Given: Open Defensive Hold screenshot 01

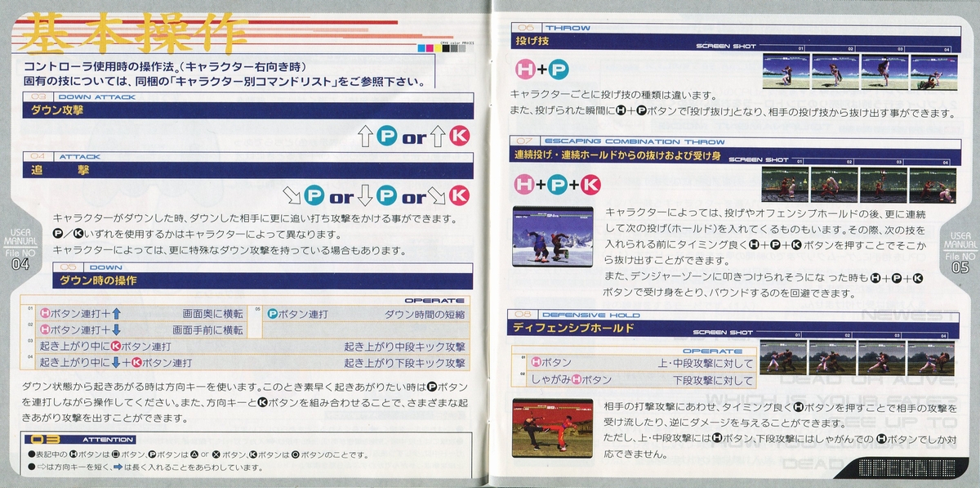Looking at the screenshot, I should [783, 357].
